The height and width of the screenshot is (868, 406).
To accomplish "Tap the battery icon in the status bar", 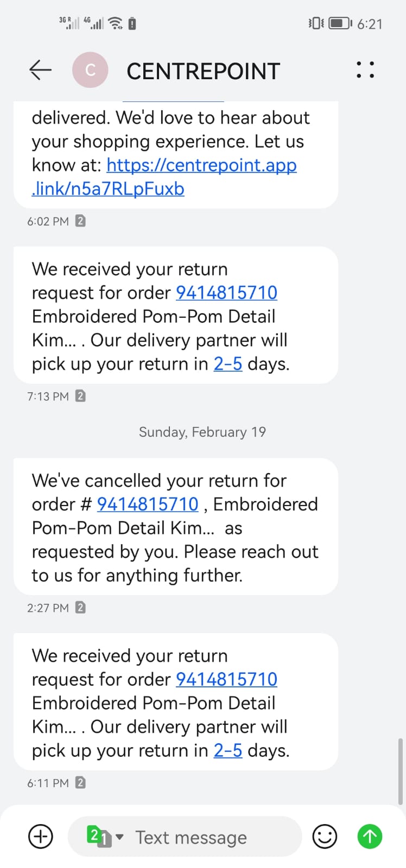I will 339,23.
